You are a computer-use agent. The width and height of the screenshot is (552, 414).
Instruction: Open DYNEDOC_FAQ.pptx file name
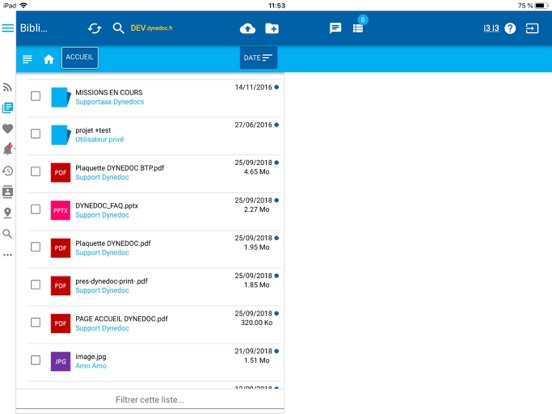pos(107,206)
